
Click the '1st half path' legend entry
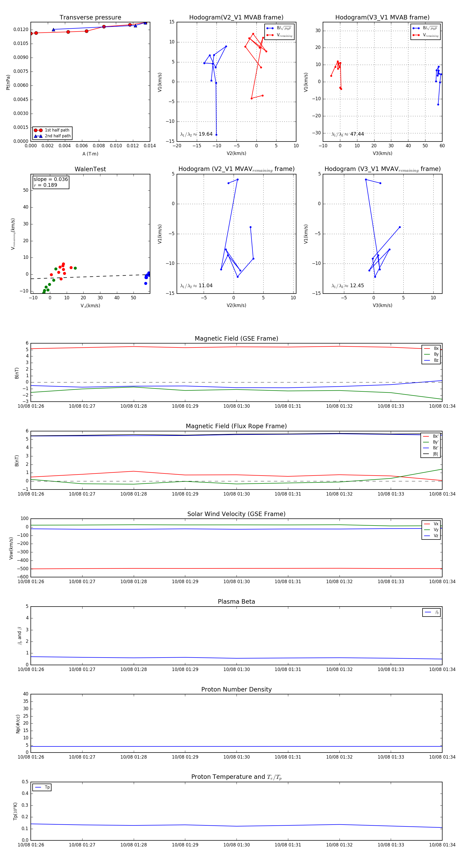(53, 130)
